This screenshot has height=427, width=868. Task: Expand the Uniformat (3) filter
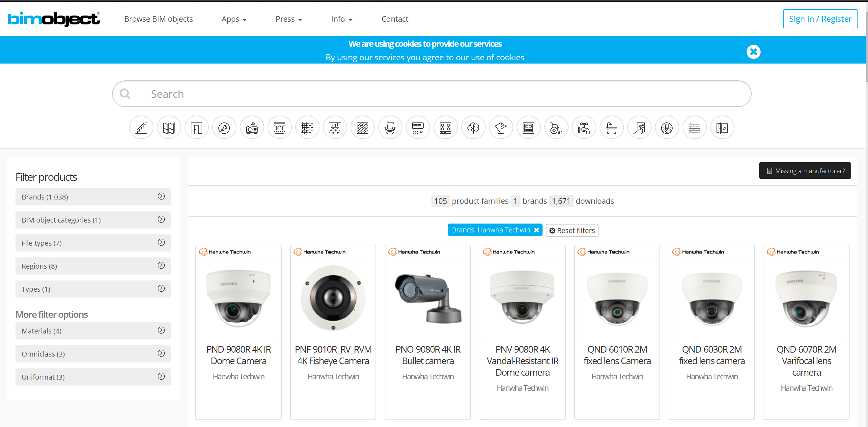point(93,377)
